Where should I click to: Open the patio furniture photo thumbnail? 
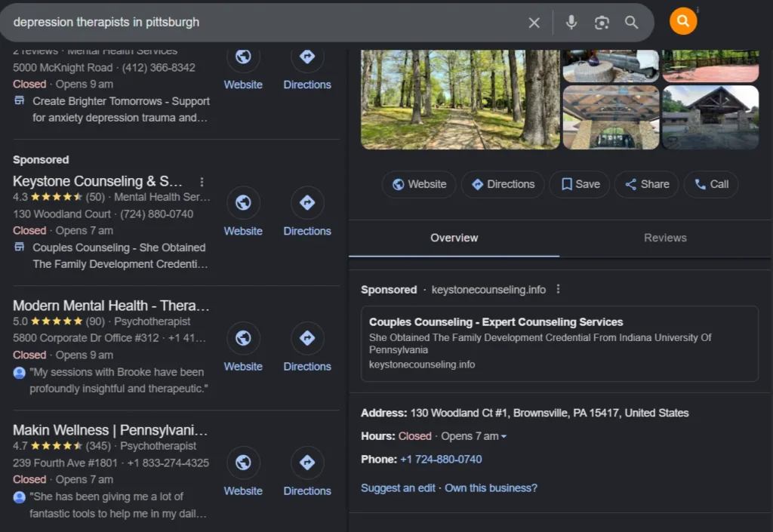[611, 66]
